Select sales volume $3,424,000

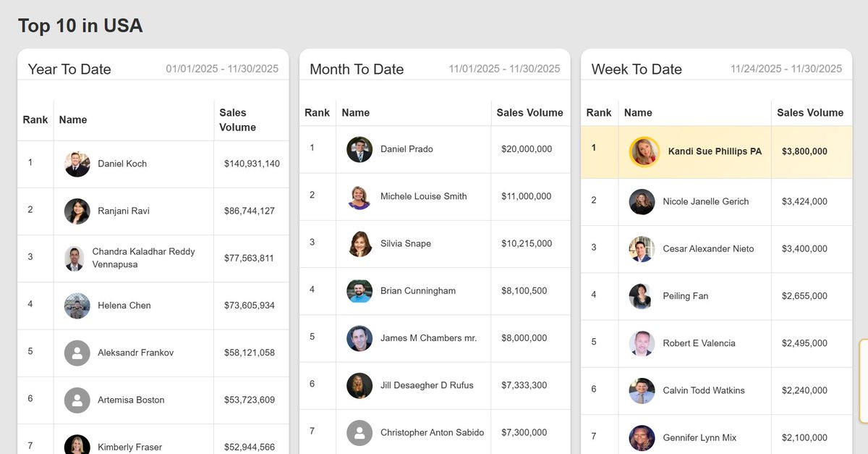click(x=804, y=201)
